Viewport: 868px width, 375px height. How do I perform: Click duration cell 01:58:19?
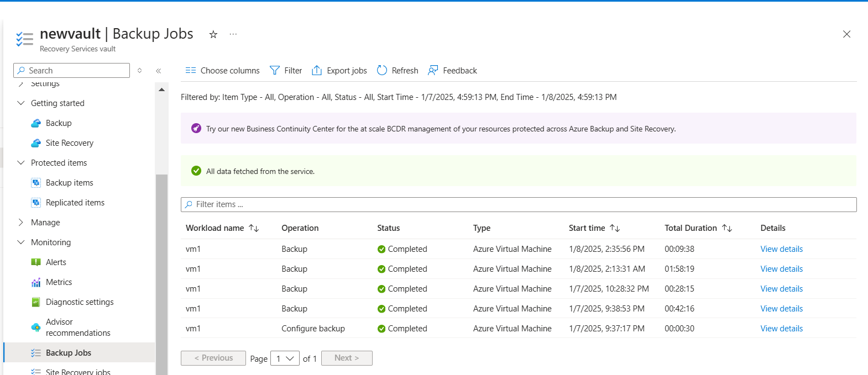[x=679, y=269]
